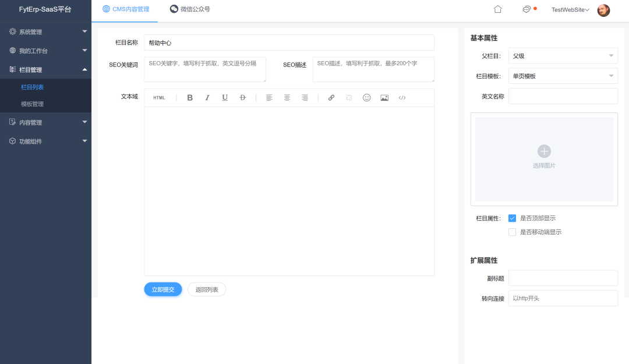This screenshot has width=629, height=364.
Task: Insert an emoji in the editor
Action: click(366, 97)
